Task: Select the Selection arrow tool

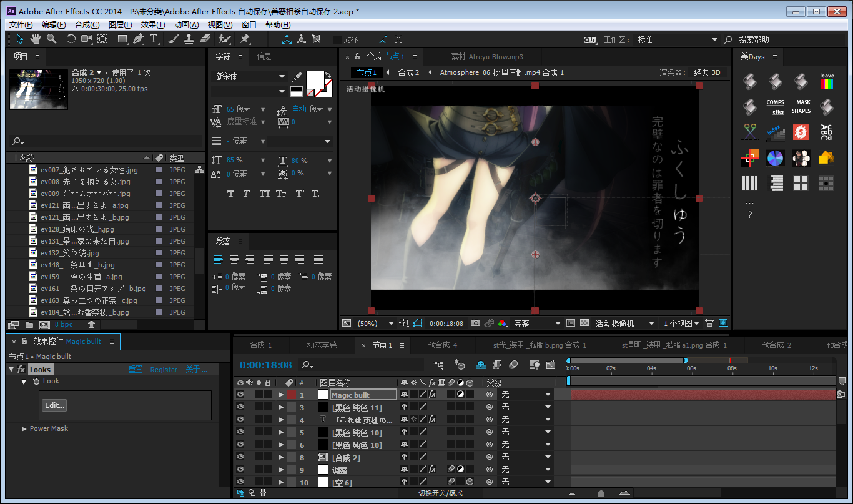Action: [19, 39]
